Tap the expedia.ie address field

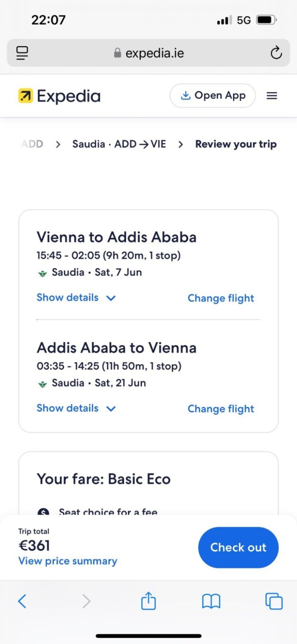click(155, 53)
